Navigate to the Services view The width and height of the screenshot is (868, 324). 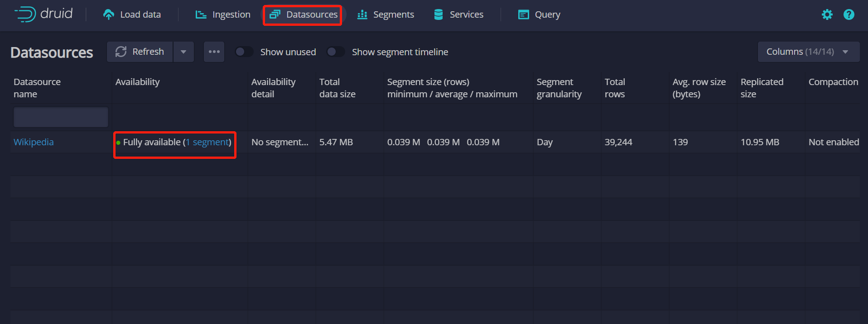pos(458,14)
